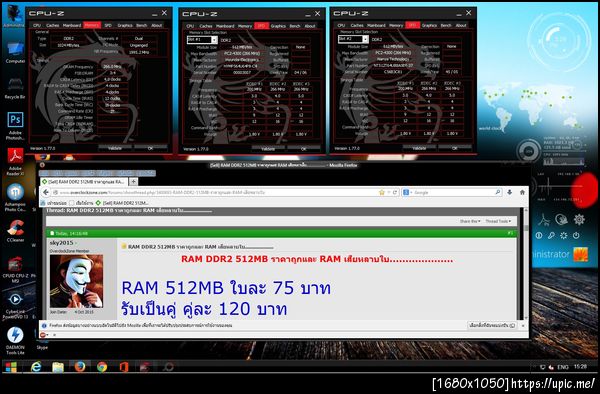The height and width of the screenshot is (394, 600).
Task: Open File Explorer from the taskbar
Action: pos(58,367)
